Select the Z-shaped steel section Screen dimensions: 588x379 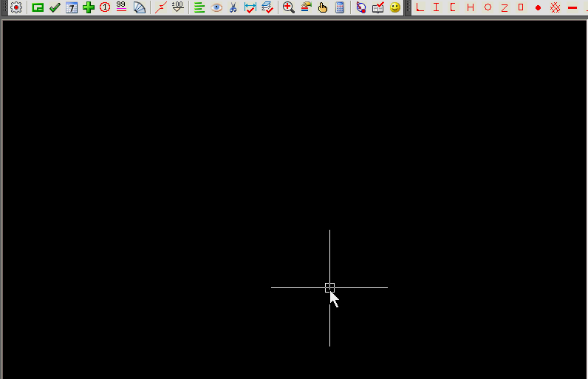point(505,7)
